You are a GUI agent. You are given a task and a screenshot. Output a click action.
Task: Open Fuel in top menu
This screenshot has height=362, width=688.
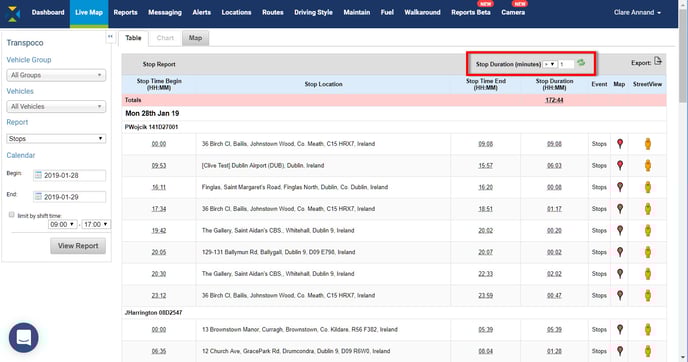[x=387, y=12]
